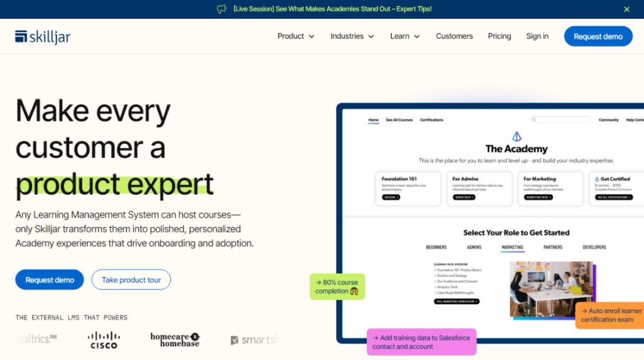Click Sign in

[x=537, y=36]
